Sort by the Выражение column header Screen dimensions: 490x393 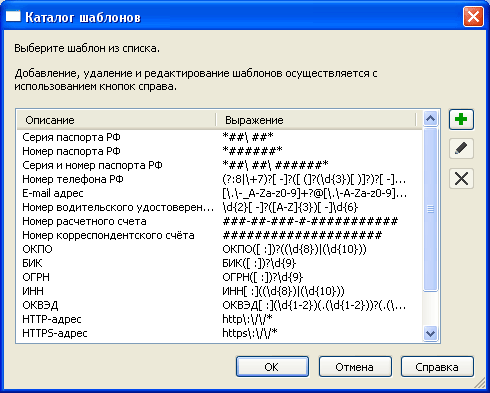tap(316, 120)
